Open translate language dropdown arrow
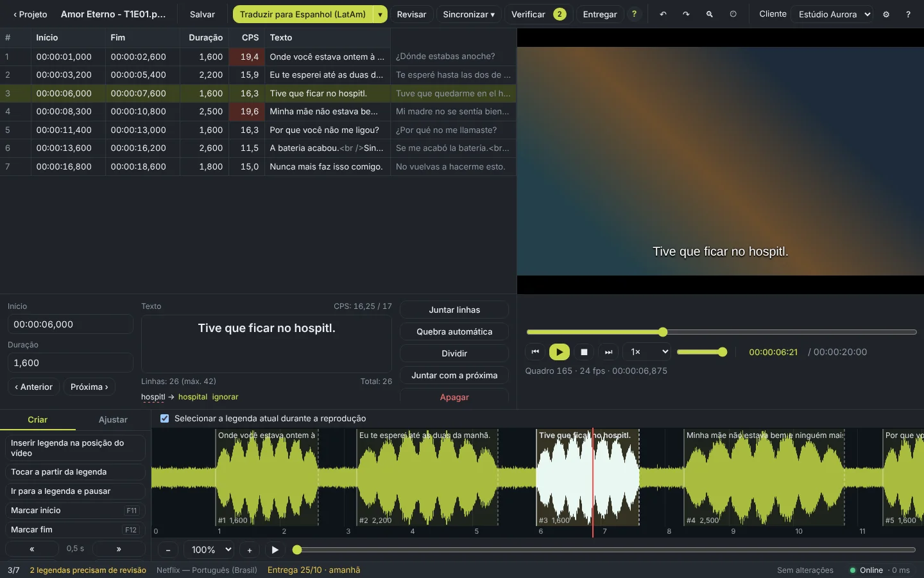Screen dimensions: 924x578 coord(380,14)
